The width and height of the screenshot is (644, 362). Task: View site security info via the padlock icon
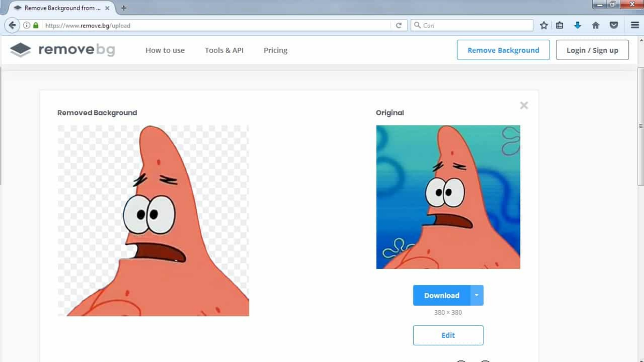[x=35, y=25]
